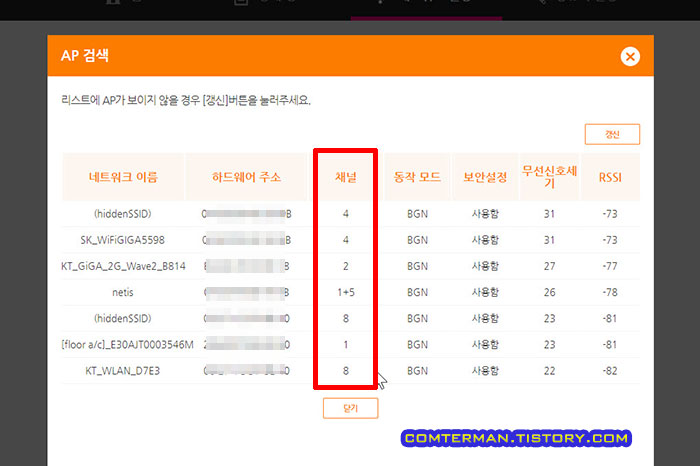700x466 pixels.
Task: Click the 하드웨어 주소 column header
Action: point(246,177)
